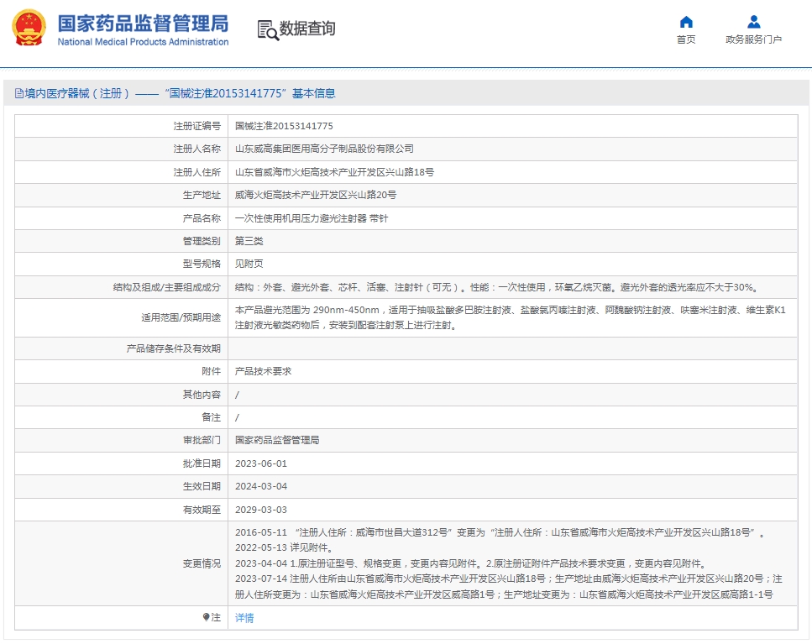812x644 pixels.
Task: Select approval date 2023-06-01
Action: click(x=261, y=463)
